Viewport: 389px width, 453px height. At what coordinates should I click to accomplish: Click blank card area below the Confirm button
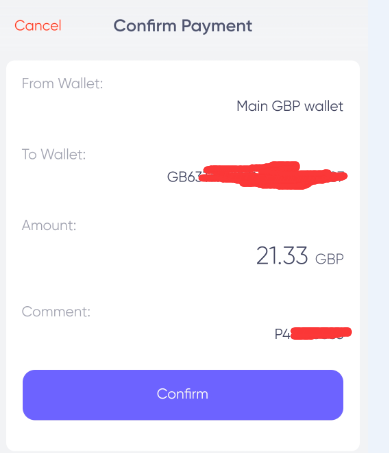183,435
